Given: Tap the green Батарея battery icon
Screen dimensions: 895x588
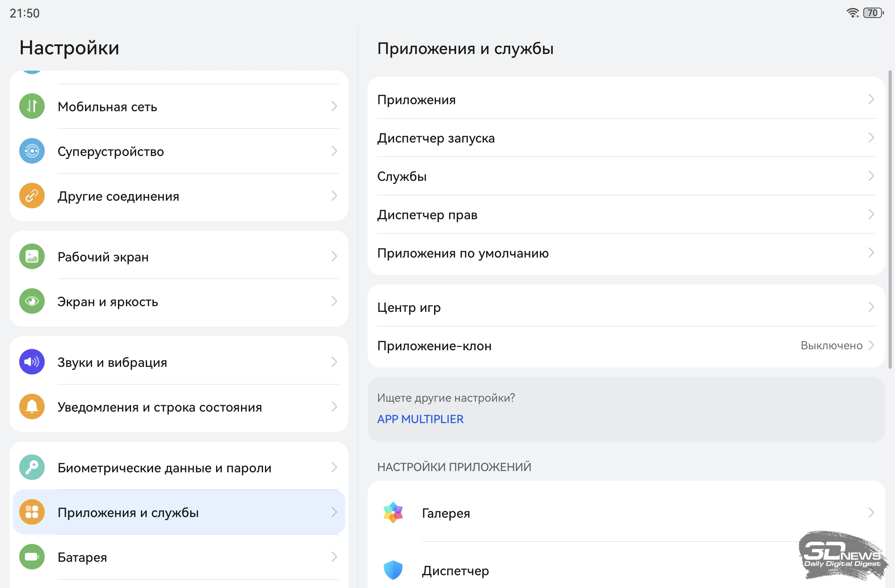Looking at the screenshot, I should tap(32, 557).
